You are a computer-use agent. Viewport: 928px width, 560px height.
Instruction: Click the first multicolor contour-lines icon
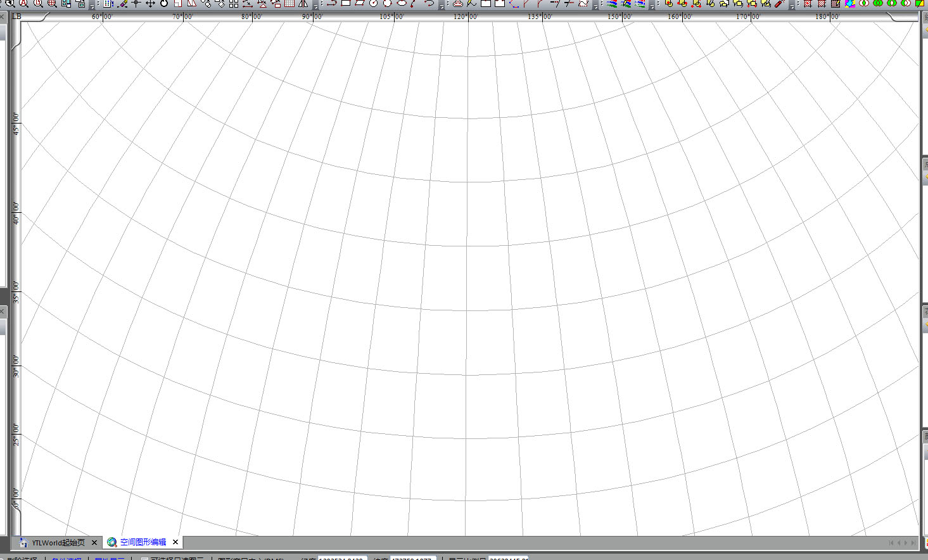pyautogui.click(x=612, y=3)
